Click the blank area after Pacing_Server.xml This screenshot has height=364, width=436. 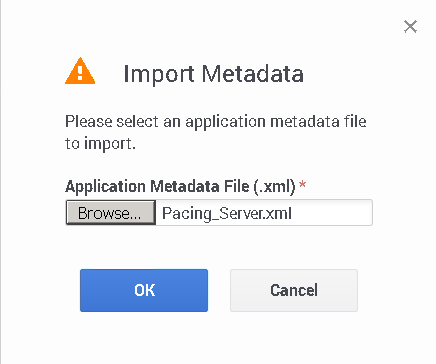click(332, 213)
